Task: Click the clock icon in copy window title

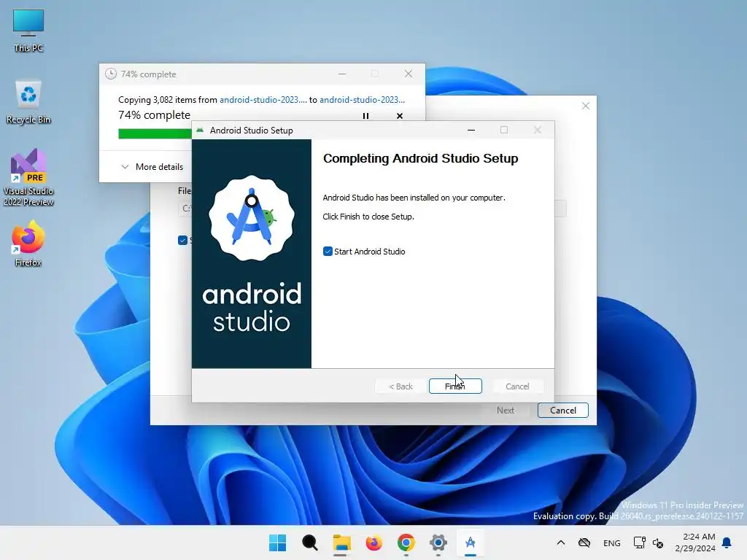Action: 111,74
